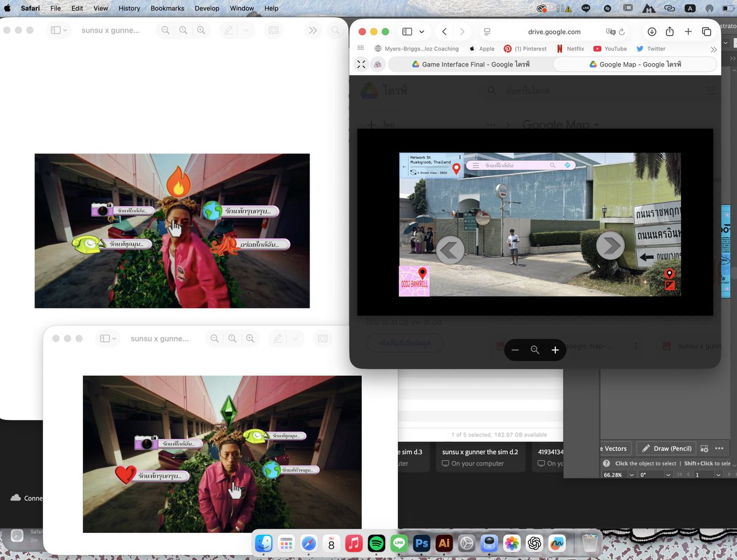Zoom in on bottom Preview window
The width and height of the screenshot is (737, 560).
(250, 338)
